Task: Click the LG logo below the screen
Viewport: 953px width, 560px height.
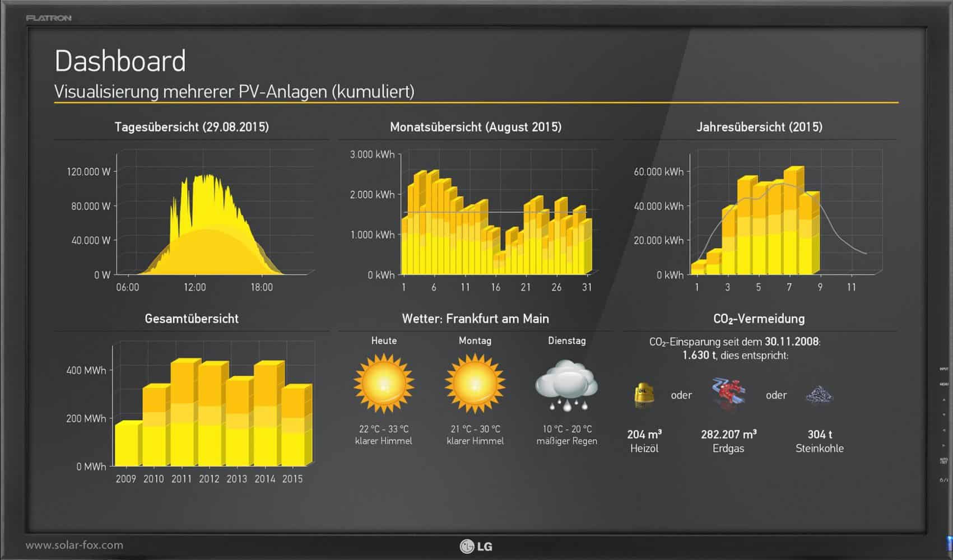Action: click(476, 545)
